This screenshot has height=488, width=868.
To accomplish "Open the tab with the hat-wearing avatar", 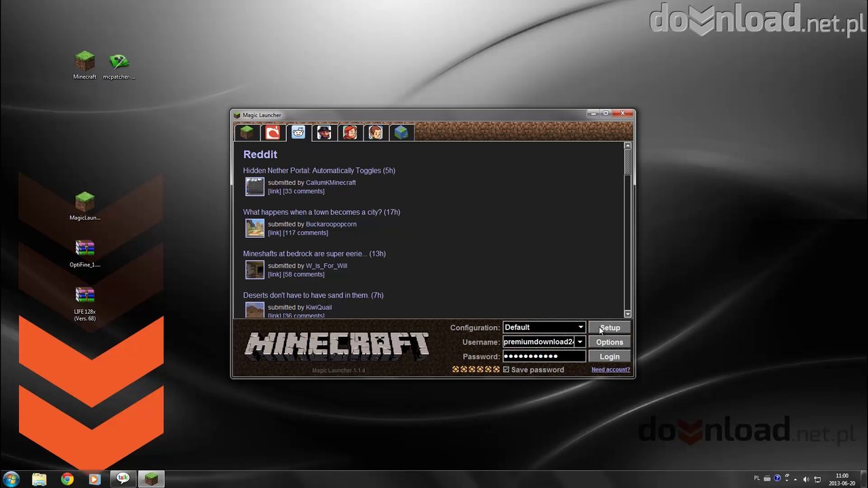I will pos(324,132).
